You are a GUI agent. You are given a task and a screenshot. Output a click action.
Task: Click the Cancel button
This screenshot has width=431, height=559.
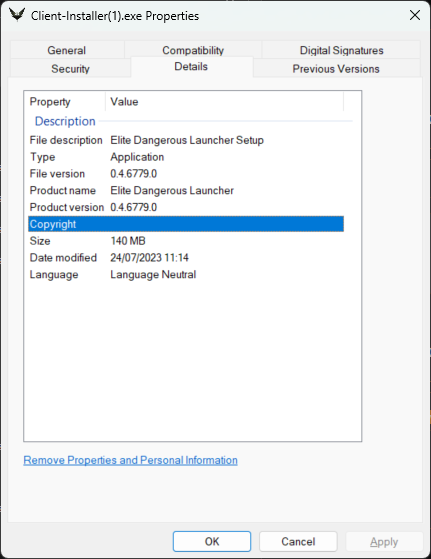pyautogui.click(x=298, y=542)
